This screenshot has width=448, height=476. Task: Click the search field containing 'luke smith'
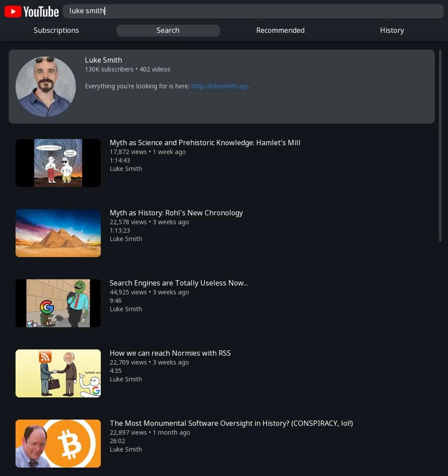click(x=253, y=11)
